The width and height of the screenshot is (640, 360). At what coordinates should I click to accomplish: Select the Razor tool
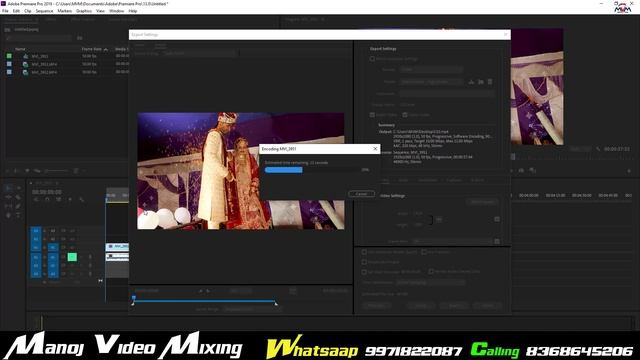(18, 197)
